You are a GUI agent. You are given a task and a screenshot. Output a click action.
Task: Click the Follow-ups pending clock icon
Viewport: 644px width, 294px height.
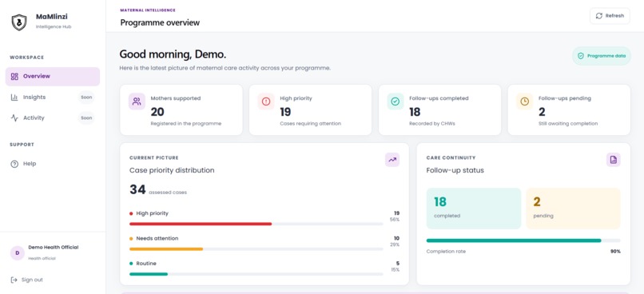[x=524, y=101]
